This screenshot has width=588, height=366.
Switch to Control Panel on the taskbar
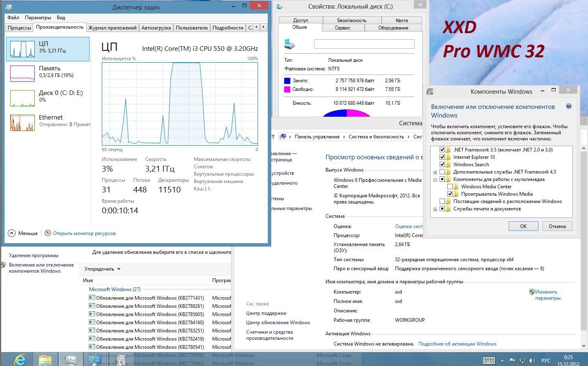click(95, 360)
